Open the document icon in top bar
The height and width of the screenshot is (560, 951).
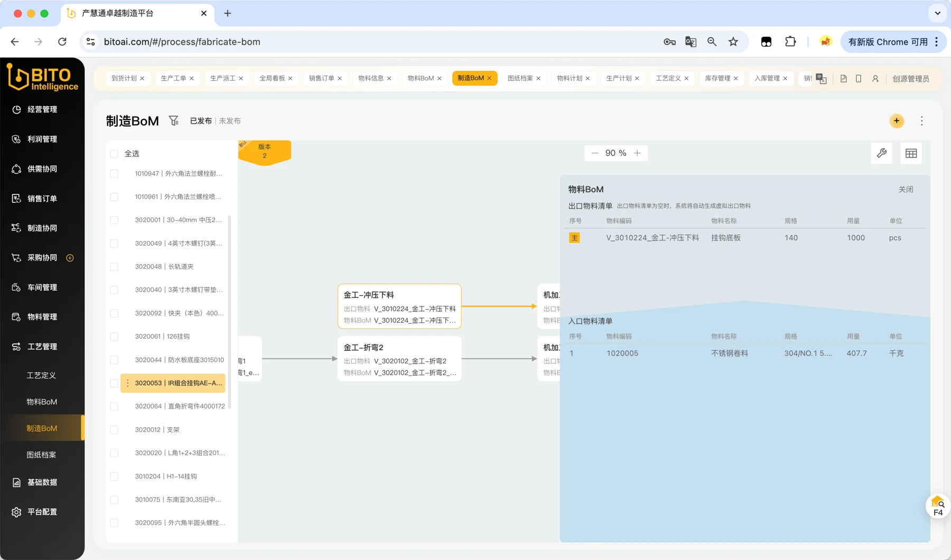[x=844, y=79]
